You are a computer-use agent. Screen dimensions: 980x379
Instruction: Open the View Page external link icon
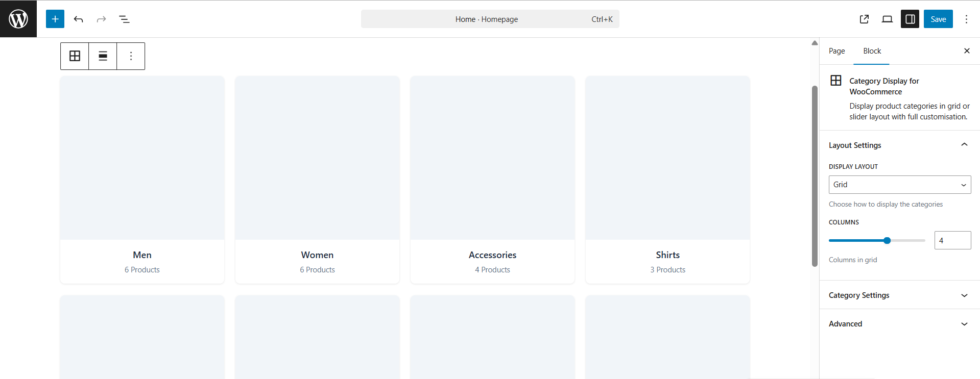[x=864, y=19]
